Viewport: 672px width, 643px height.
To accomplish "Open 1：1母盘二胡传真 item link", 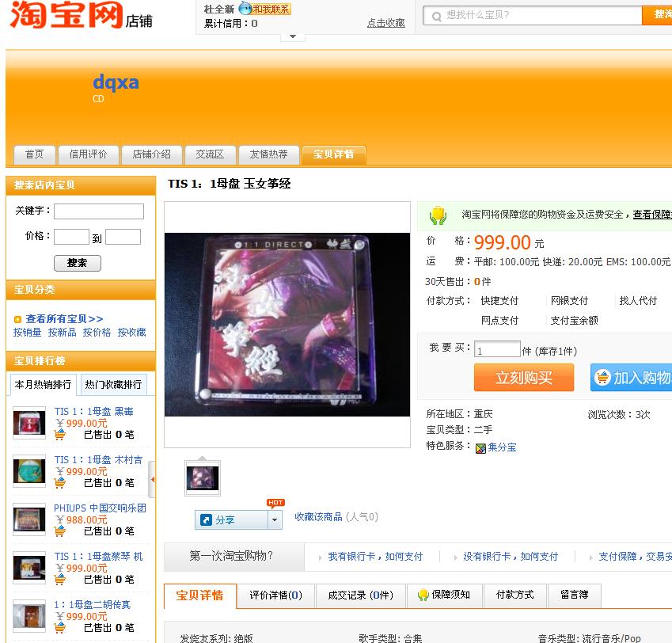I will [92, 605].
